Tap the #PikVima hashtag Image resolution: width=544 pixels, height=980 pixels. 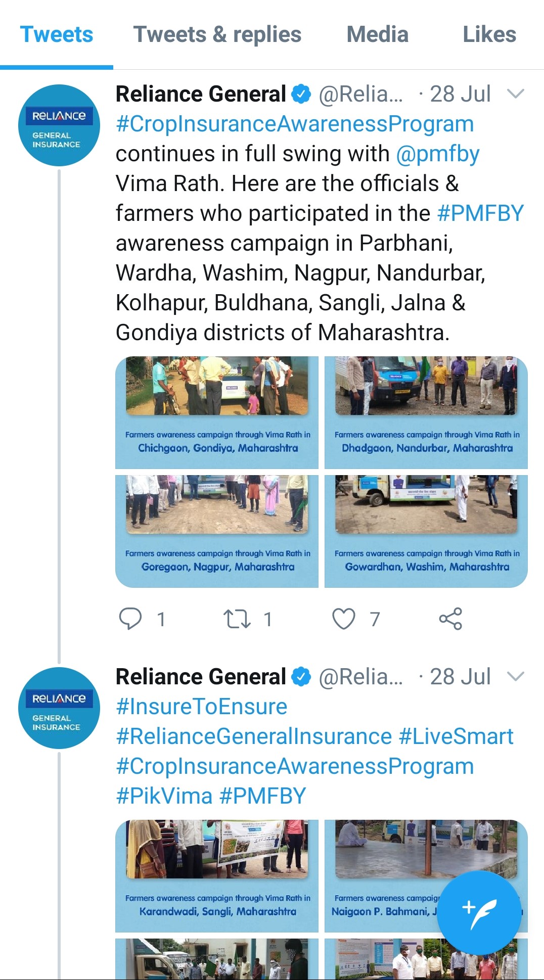tap(164, 796)
